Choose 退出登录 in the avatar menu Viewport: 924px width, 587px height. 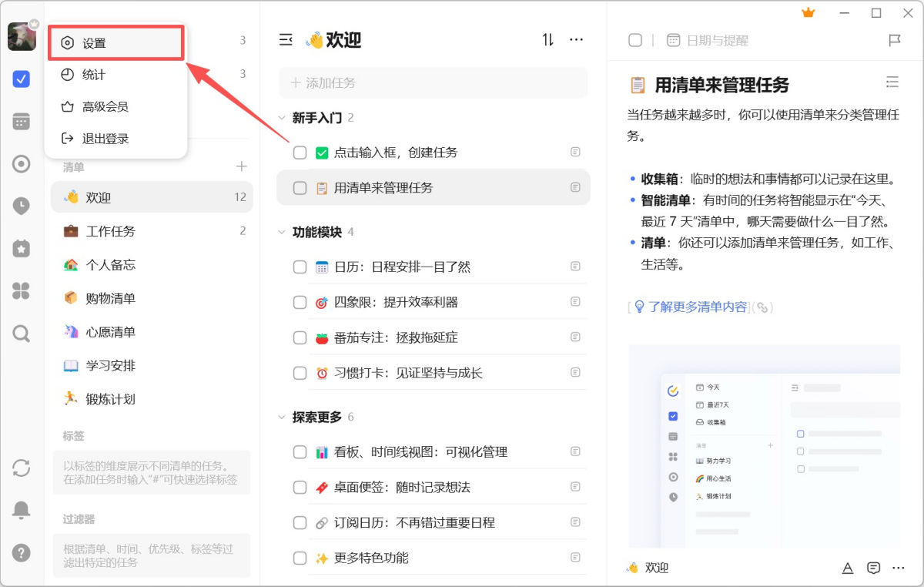tap(105, 139)
